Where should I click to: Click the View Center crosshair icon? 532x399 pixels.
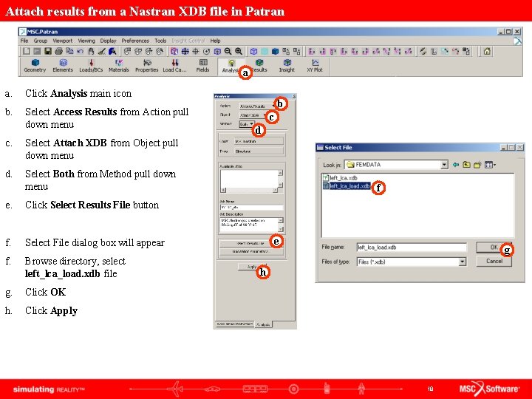tap(196, 51)
